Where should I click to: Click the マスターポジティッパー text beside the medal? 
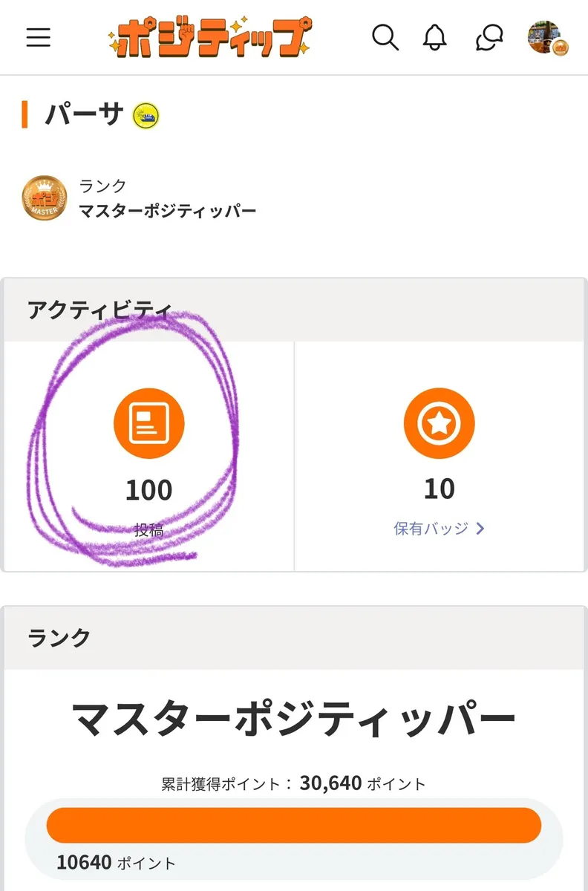(x=168, y=211)
